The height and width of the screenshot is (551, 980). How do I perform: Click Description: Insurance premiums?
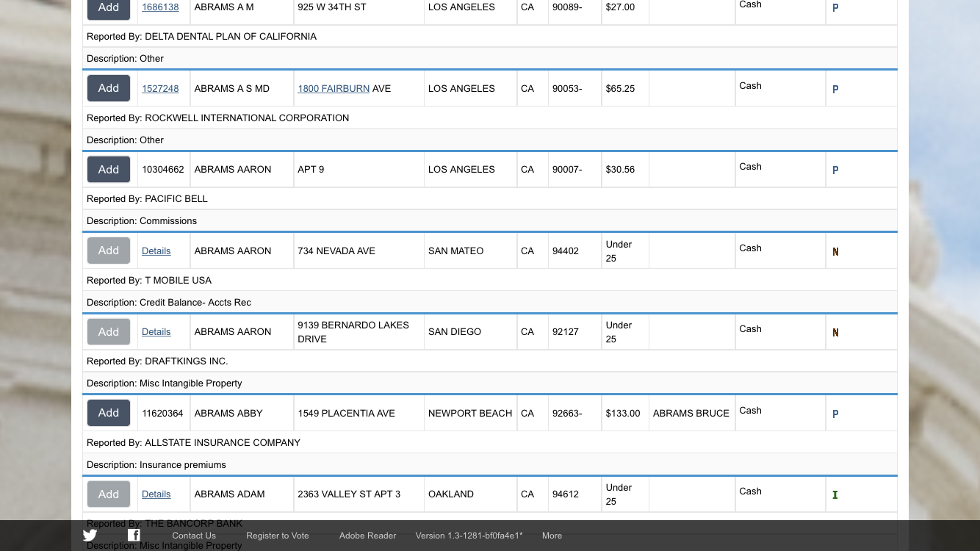tap(156, 464)
